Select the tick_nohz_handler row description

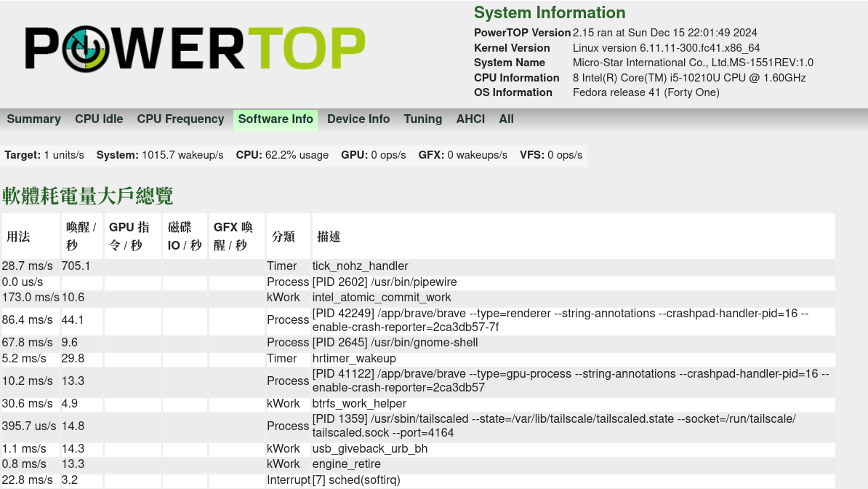[x=361, y=266]
